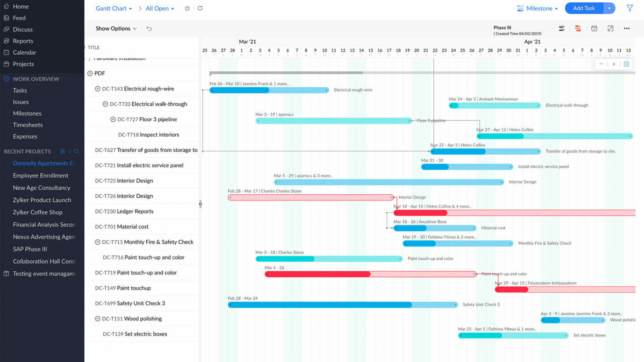The height and width of the screenshot is (362, 644).
Task: Open the All Open filter dropdown
Action: (x=160, y=9)
